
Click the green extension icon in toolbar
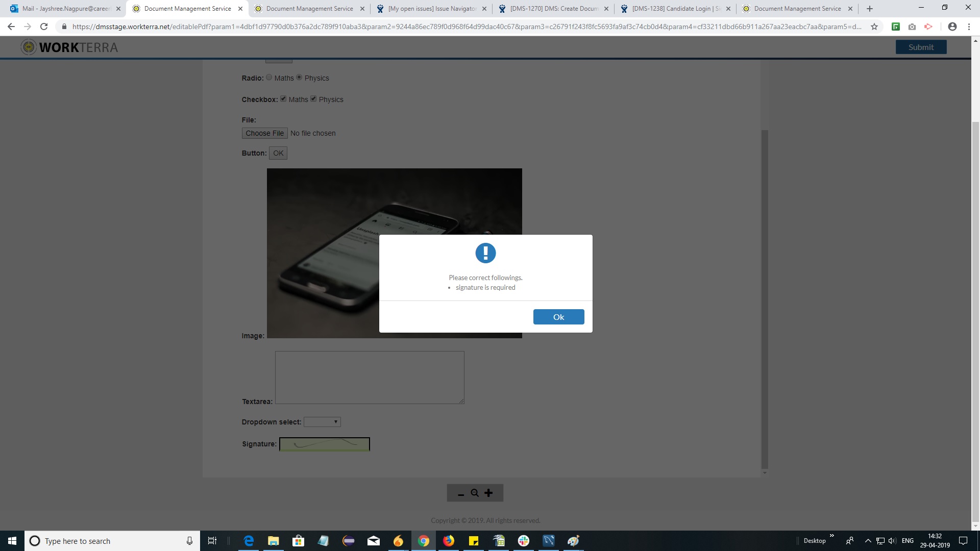(x=896, y=27)
